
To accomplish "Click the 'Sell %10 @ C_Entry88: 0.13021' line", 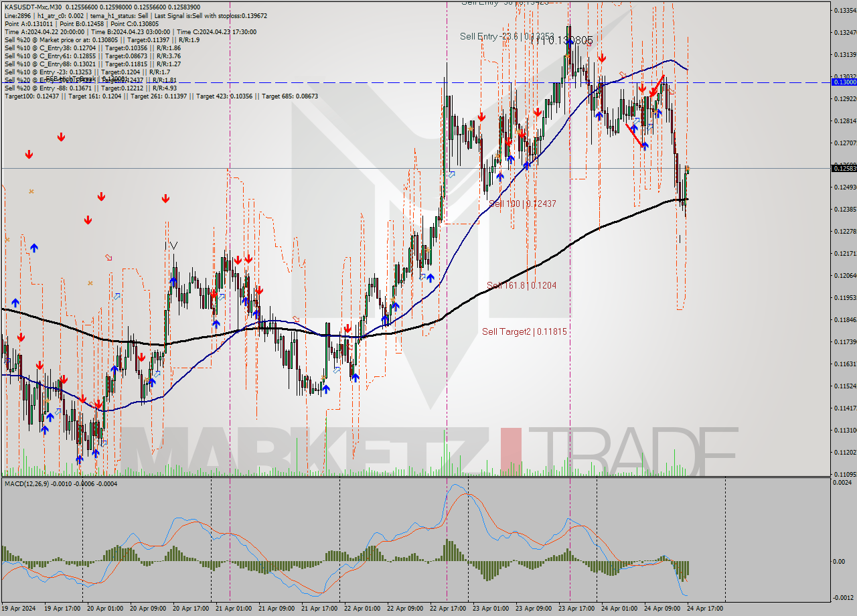I will 92,64.
